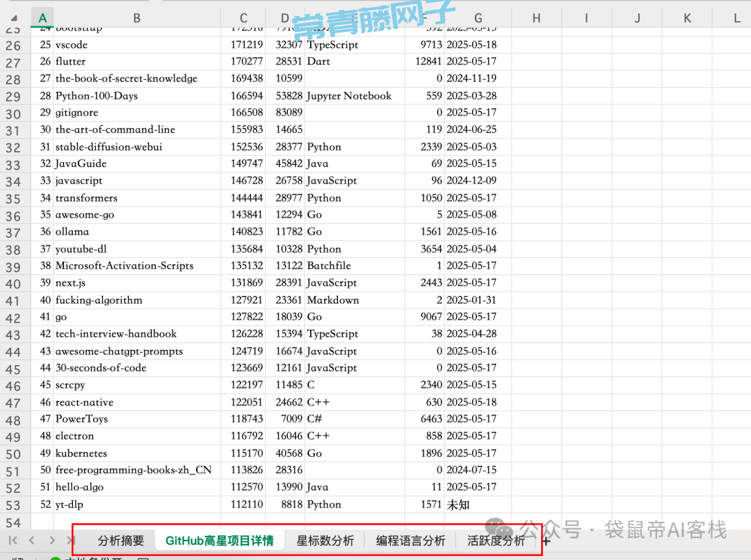Click the Microsoft-Activation-Scripts cell
Screen dimensions: 751x560
tap(137, 266)
